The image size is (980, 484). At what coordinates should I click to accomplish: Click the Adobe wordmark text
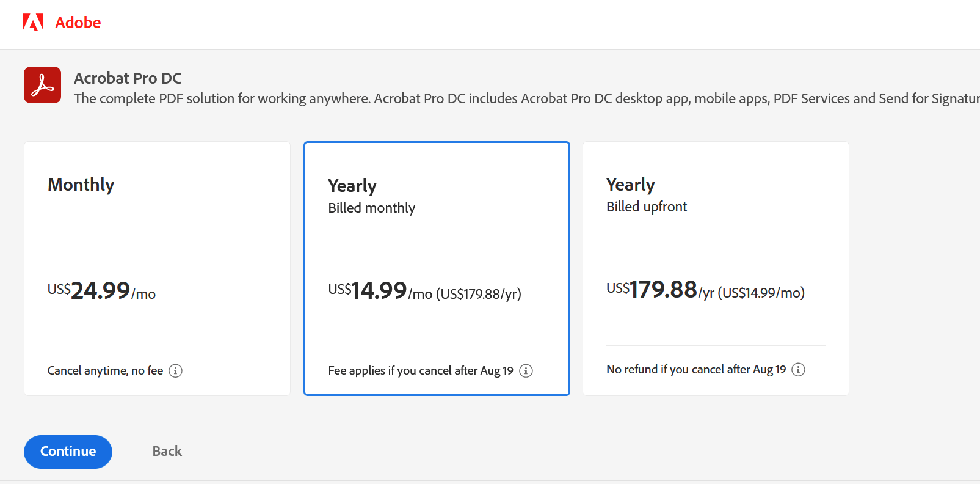tap(78, 23)
